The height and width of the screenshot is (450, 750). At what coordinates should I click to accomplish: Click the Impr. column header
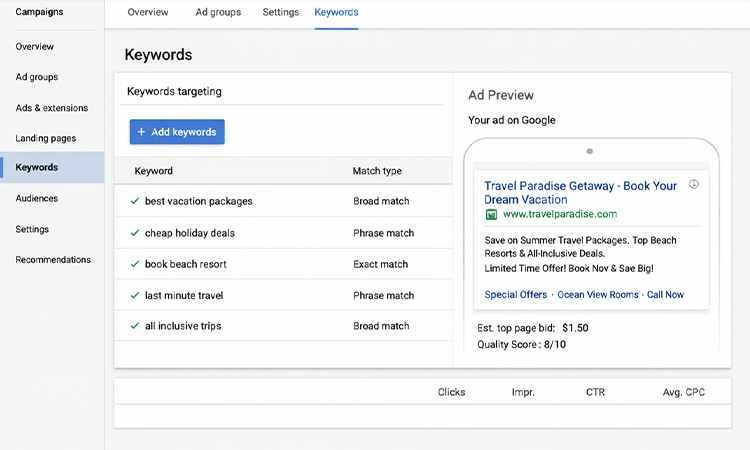coord(523,392)
